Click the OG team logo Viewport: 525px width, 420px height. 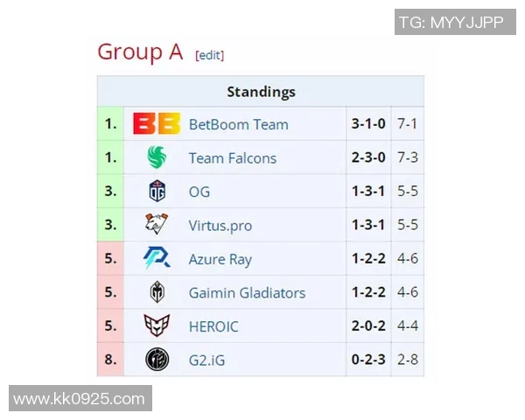coord(157,192)
